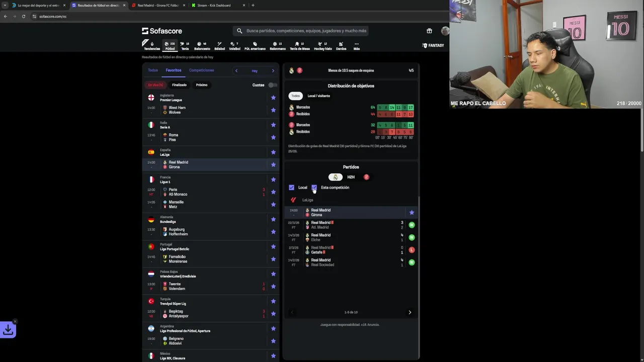644x362 pixels.
Task: Select the H2H tab in Partidos
Action: [351, 177]
